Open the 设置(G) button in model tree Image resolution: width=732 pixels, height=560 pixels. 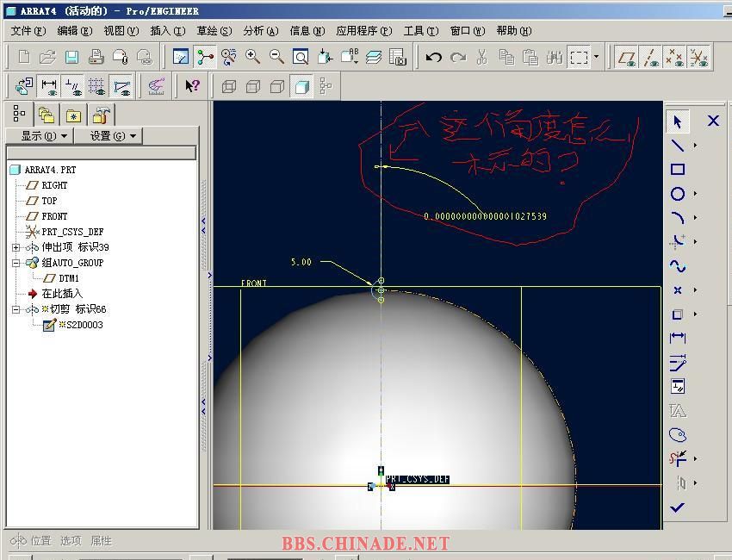(109, 136)
